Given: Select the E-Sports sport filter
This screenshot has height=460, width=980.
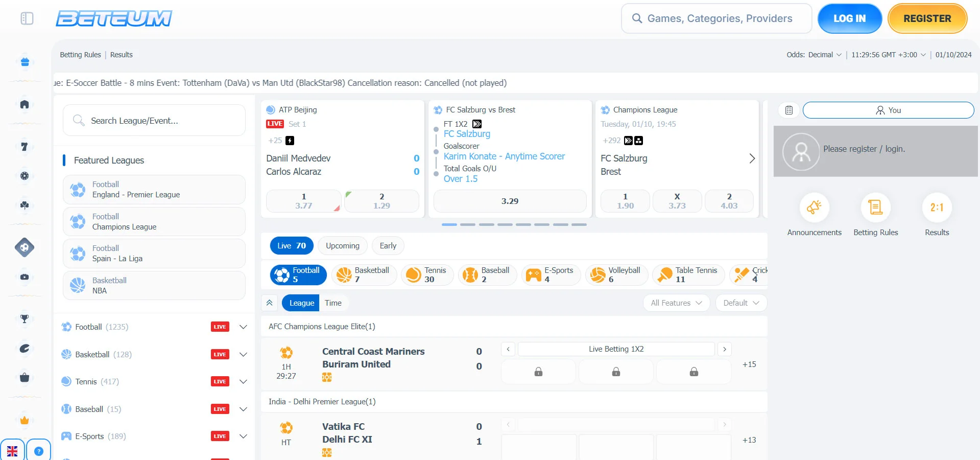Looking at the screenshot, I should pyautogui.click(x=551, y=274).
